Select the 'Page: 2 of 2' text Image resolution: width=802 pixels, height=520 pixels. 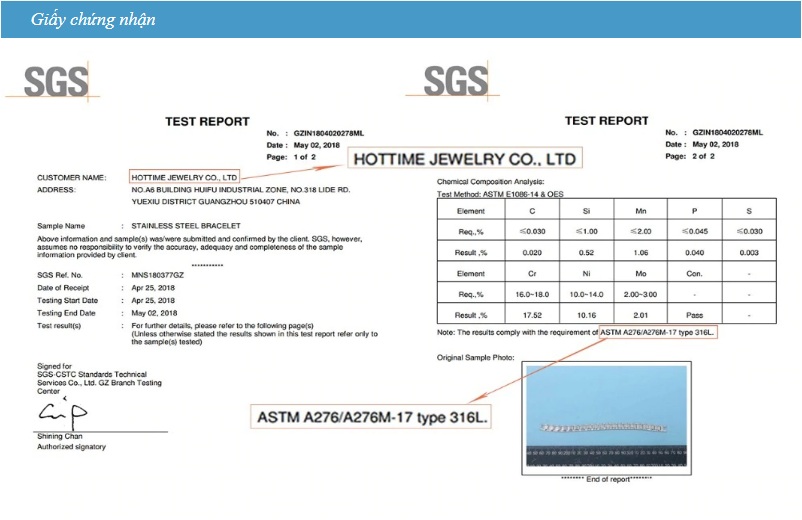690,156
